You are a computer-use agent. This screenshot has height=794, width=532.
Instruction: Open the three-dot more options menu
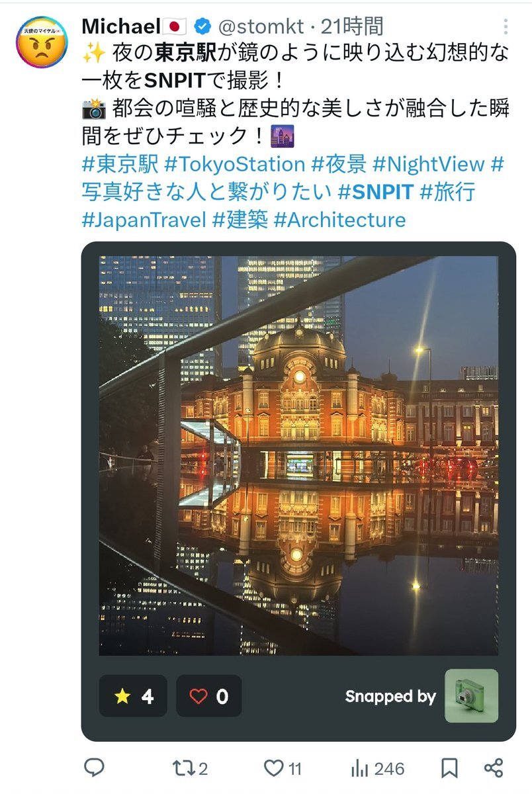(506, 27)
